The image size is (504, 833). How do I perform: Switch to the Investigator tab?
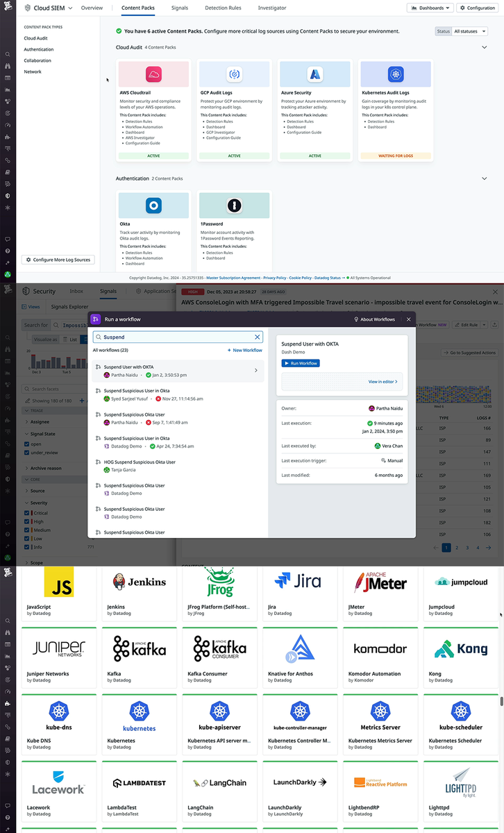click(272, 8)
